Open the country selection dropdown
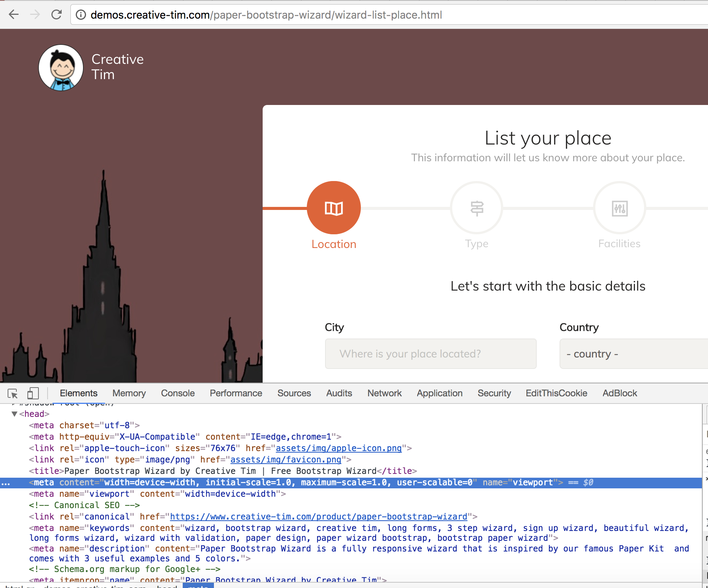Screen dimensions: 708x588 (x=633, y=354)
